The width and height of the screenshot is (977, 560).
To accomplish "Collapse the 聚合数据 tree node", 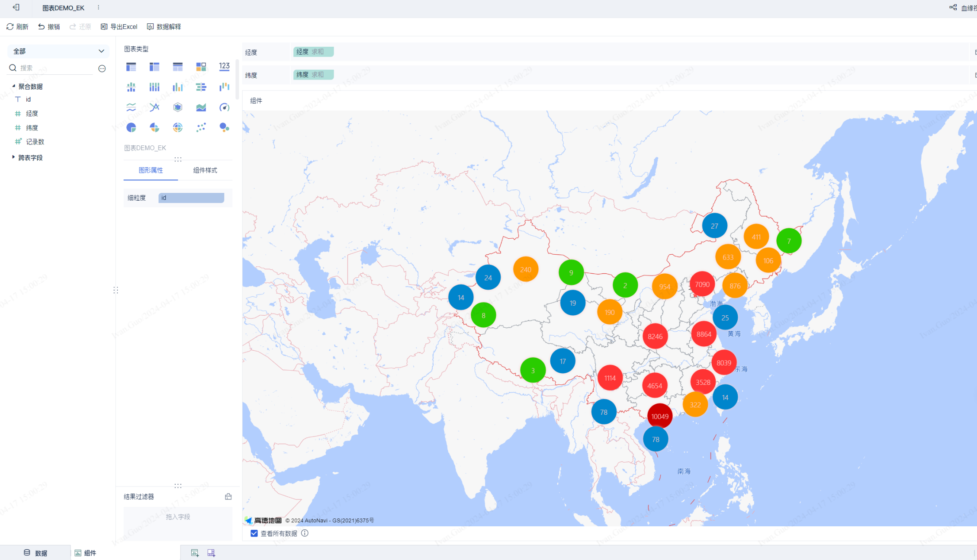I will [13, 86].
